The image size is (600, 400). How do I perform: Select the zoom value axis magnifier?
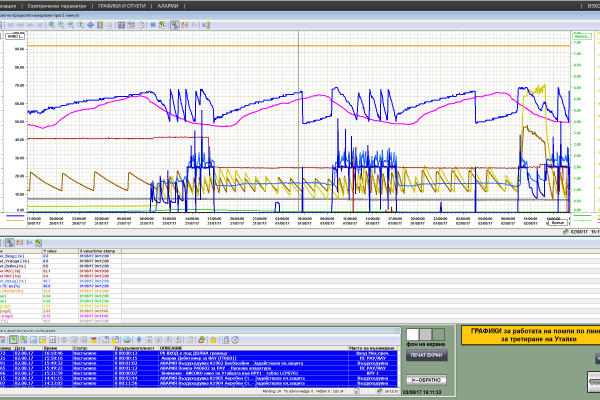pos(81,25)
